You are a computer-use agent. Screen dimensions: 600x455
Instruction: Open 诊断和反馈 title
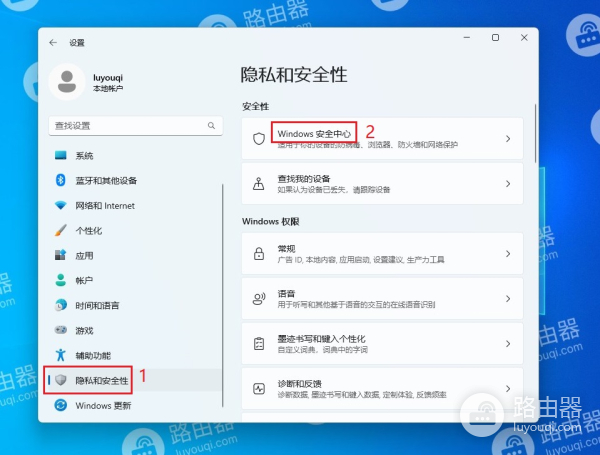coord(300,383)
